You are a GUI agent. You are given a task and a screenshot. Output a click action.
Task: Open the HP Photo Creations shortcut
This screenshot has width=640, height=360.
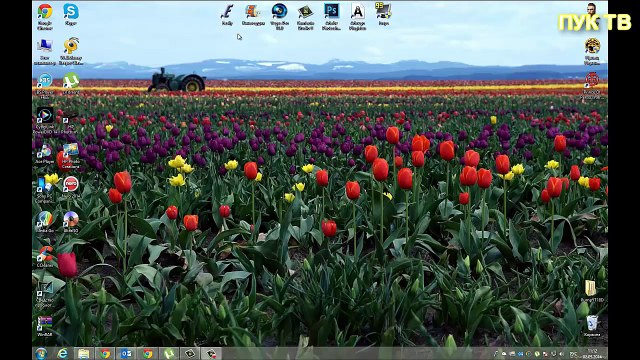(71, 155)
